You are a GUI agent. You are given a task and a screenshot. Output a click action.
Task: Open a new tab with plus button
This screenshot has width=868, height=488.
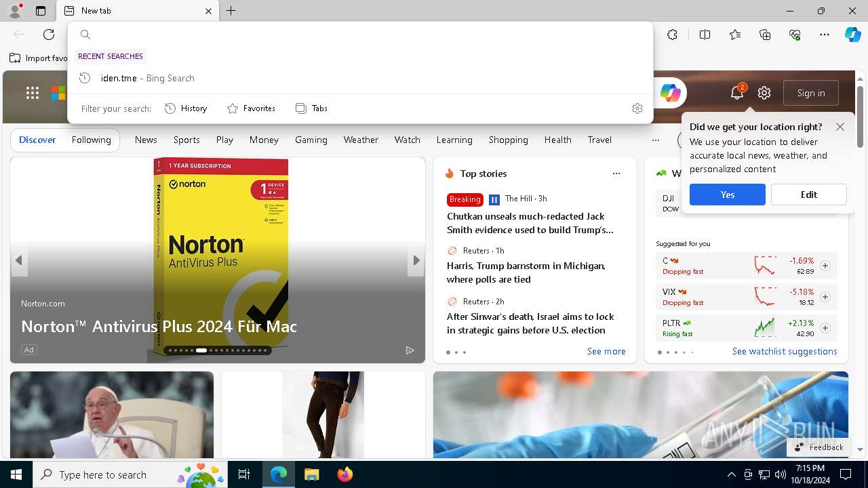[231, 11]
